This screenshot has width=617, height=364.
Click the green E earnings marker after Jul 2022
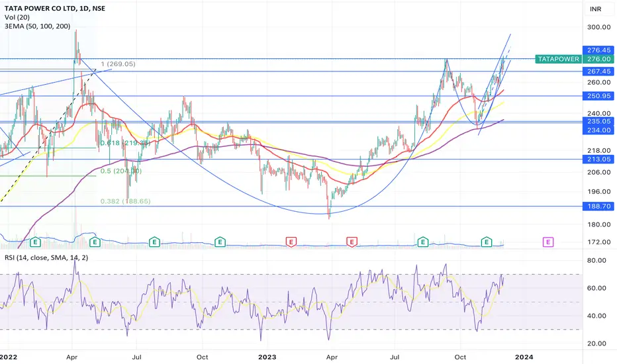154,242
